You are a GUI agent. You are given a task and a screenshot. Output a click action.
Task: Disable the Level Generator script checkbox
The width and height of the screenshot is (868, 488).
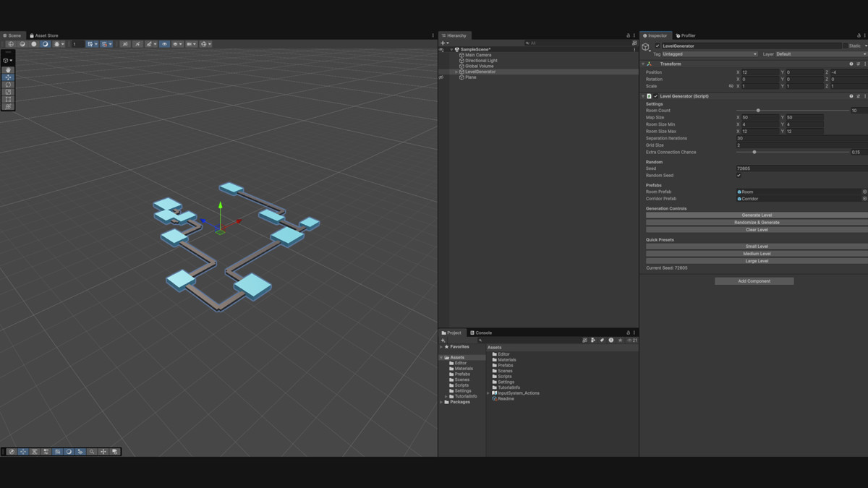[x=656, y=96]
